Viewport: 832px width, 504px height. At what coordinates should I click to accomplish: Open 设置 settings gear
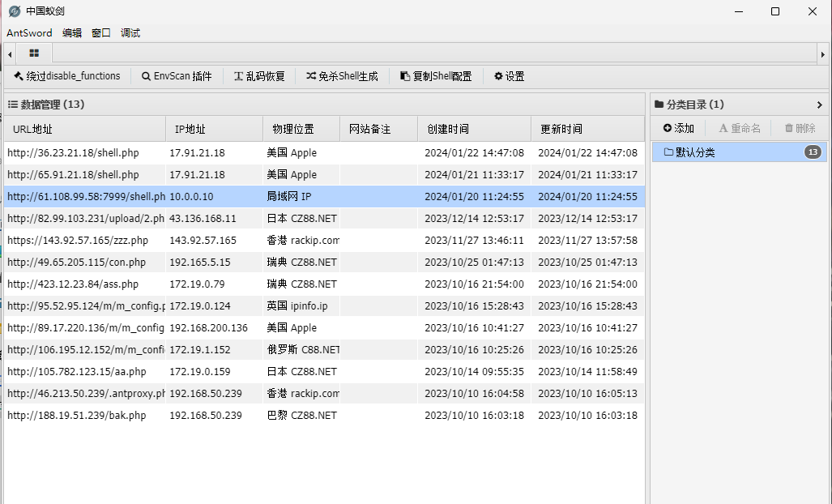point(509,76)
